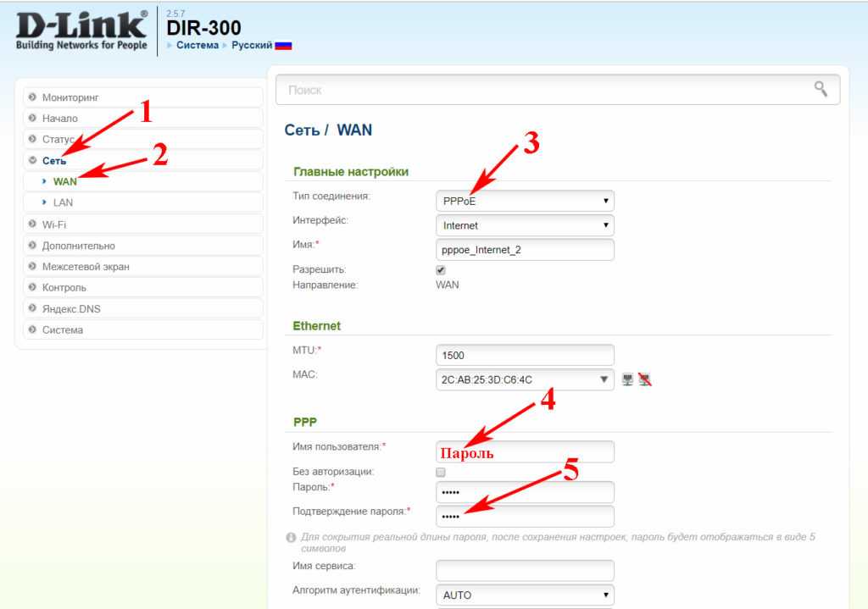Click the search magnifier icon
Screen dimensions: 868x609
820,89
